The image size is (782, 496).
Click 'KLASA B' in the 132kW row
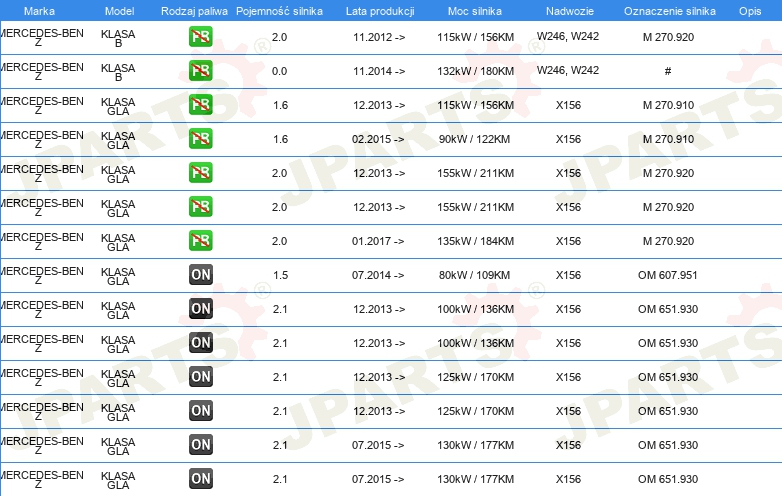click(118, 72)
